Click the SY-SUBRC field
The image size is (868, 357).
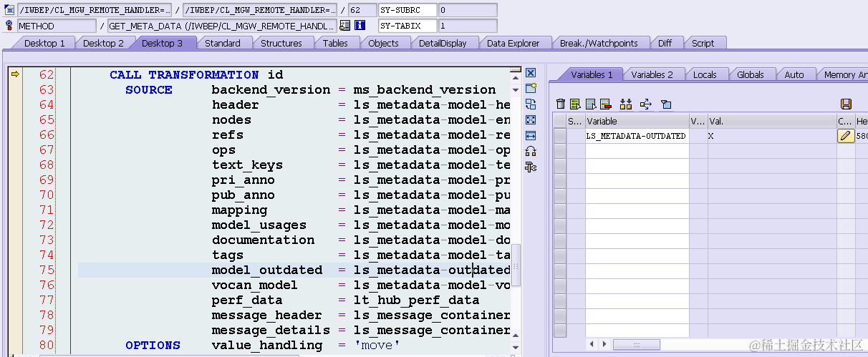tap(407, 10)
